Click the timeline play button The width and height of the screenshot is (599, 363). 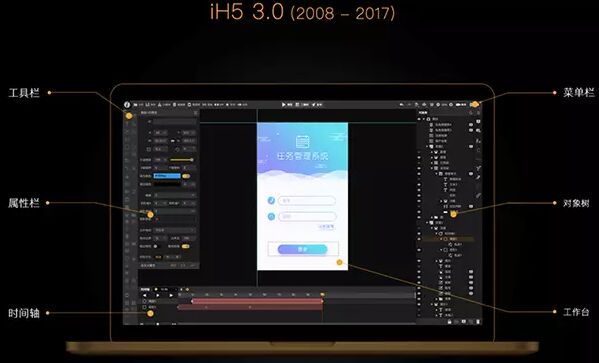158,295
